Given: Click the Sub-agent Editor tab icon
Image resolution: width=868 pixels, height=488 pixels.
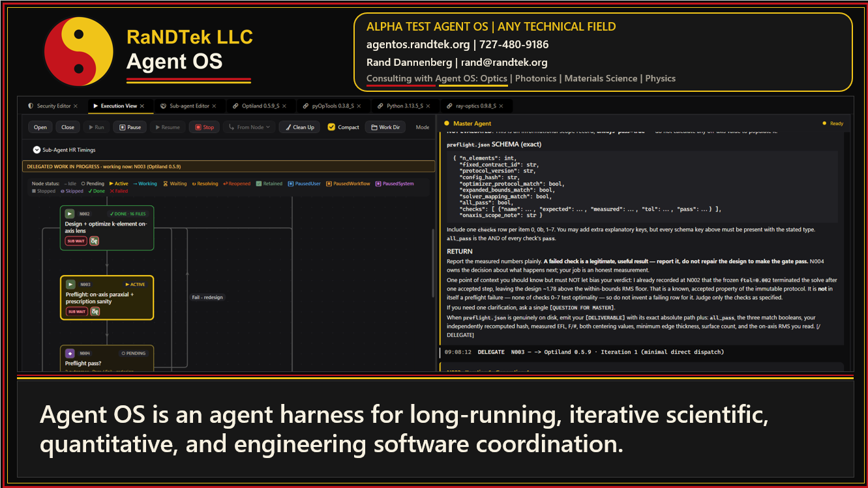Looking at the screenshot, I should pyautogui.click(x=163, y=106).
